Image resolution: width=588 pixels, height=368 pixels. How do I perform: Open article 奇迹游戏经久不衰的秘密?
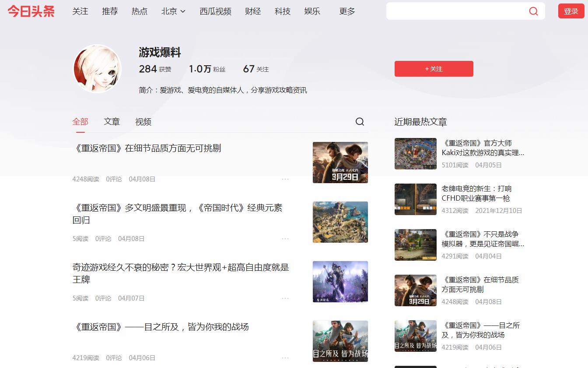[181, 273]
